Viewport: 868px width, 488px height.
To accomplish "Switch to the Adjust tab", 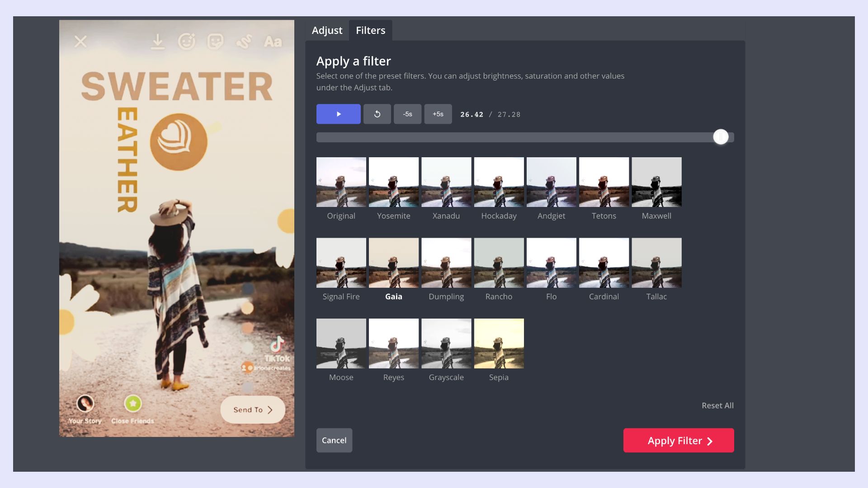I will [x=327, y=30].
